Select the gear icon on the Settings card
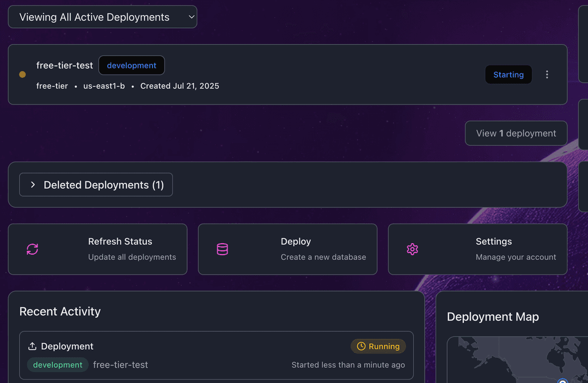Viewport: 588px width, 383px height. tap(412, 249)
